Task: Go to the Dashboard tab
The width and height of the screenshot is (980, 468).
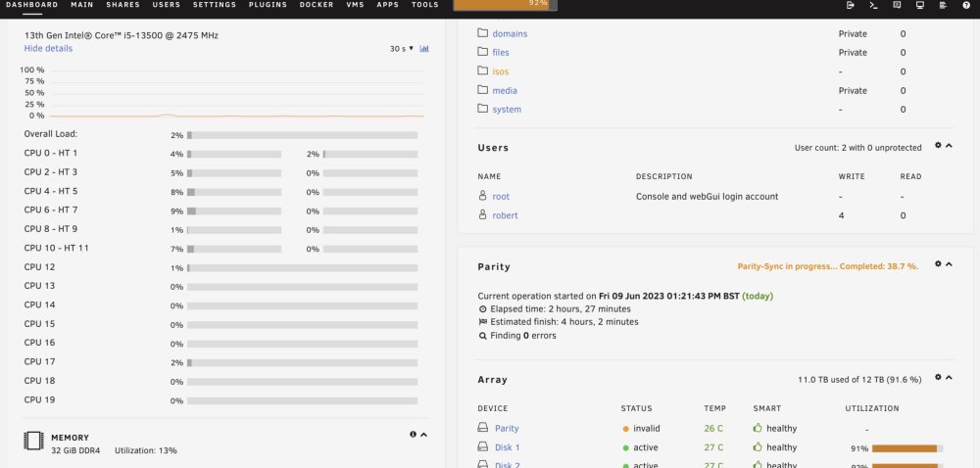Action: point(31,5)
